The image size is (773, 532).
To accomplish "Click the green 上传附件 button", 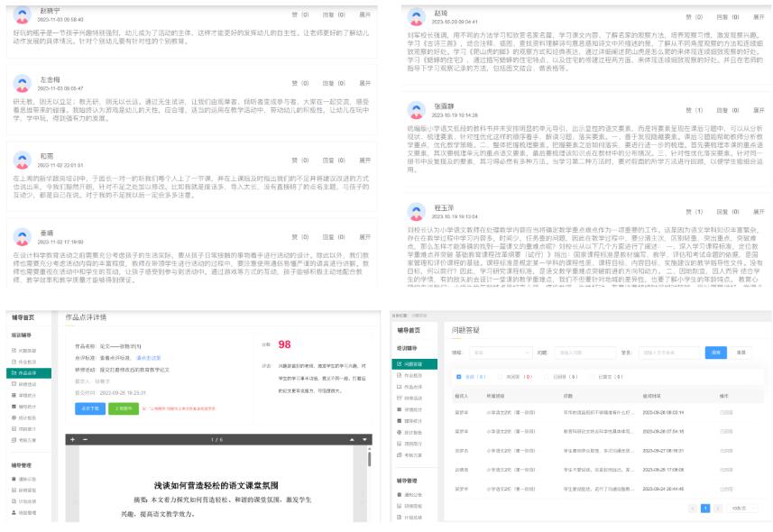I will point(123,408).
